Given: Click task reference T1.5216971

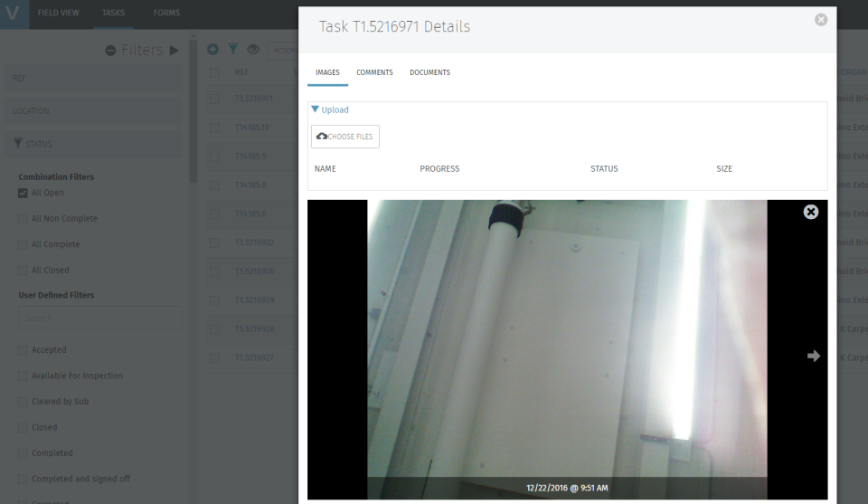Looking at the screenshot, I should [253, 99].
